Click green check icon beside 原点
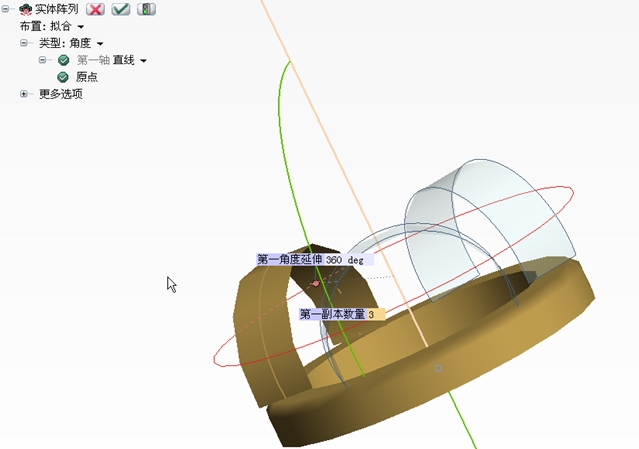Viewport: 639px width, 449px height. tap(63, 77)
